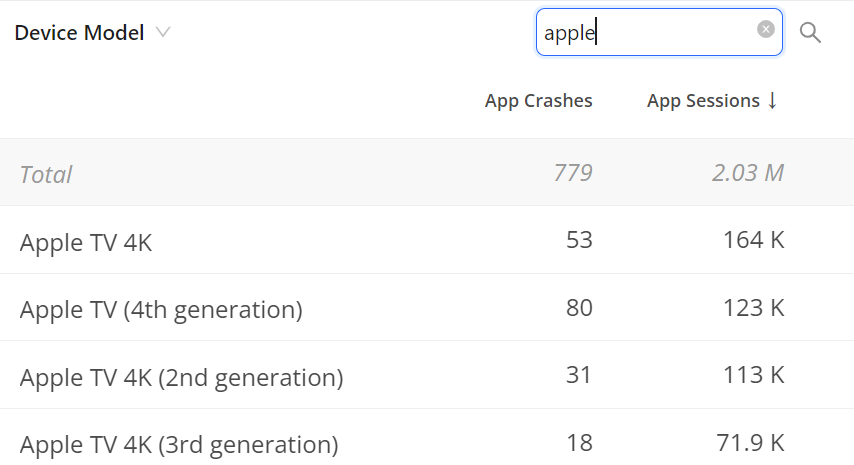The image size is (854, 465).
Task: Select the Apple TV (4th generation) row
Action: pyautogui.click(x=427, y=308)
